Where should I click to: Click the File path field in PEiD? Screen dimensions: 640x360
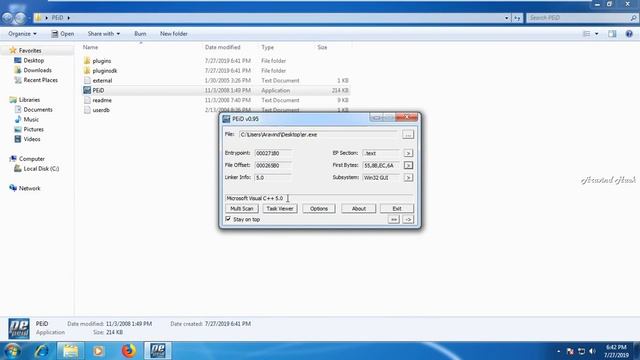pos(318,134)
